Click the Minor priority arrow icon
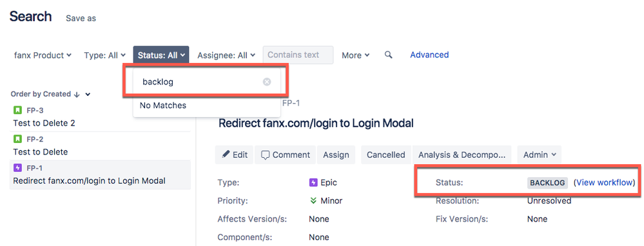644x246 pixels. point(313,200)
